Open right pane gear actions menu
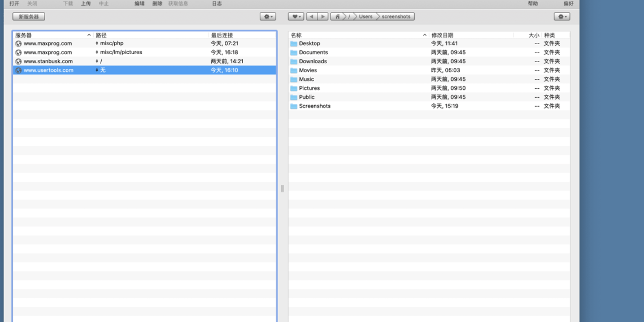The height and width of the screenshot is (322, 644). [x=562, y=17]
